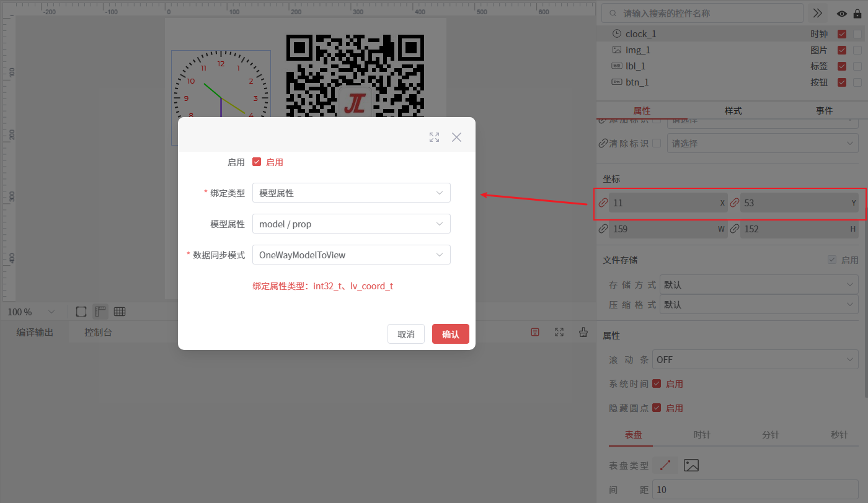Click the lock icon in widget list header
The width and height of the screenshot is (868, 503).
point(857,14)
